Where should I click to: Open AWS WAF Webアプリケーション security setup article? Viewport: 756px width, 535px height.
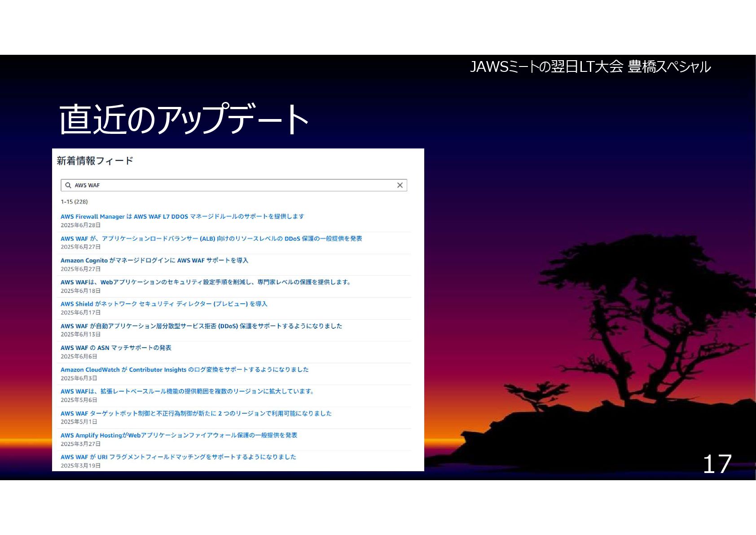tap(206, 282)
